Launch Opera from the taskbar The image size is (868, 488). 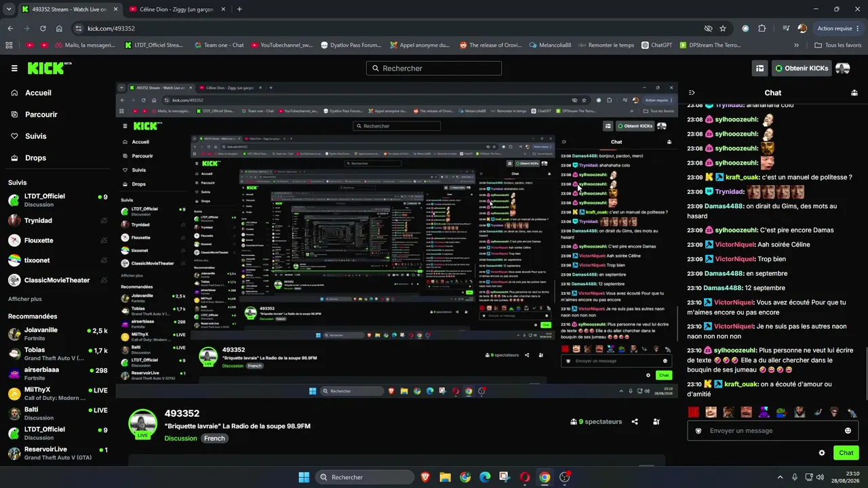coord(525,477)
